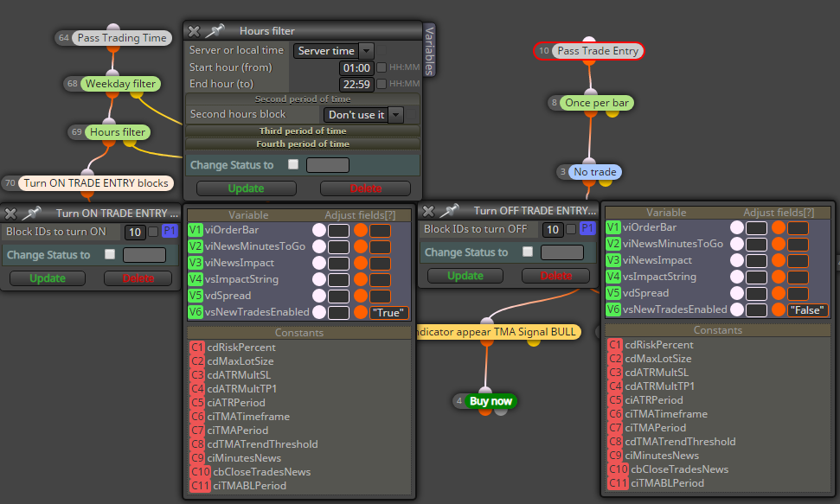
Task: Tick the HH:MM checkbox next to Start hour
Action: (x=382, y=67)
